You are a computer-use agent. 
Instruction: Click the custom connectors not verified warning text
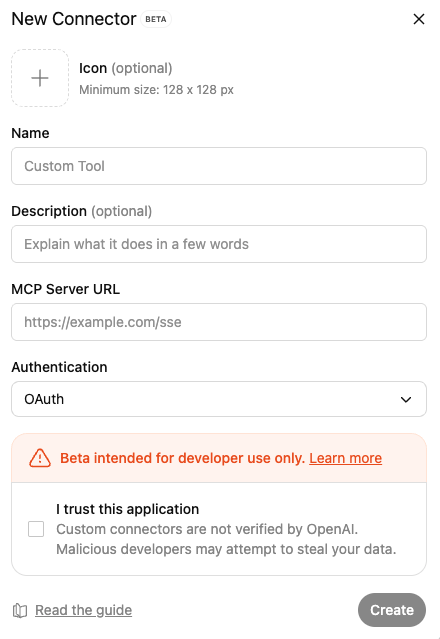pyautogui.click(x=226, y=539)
